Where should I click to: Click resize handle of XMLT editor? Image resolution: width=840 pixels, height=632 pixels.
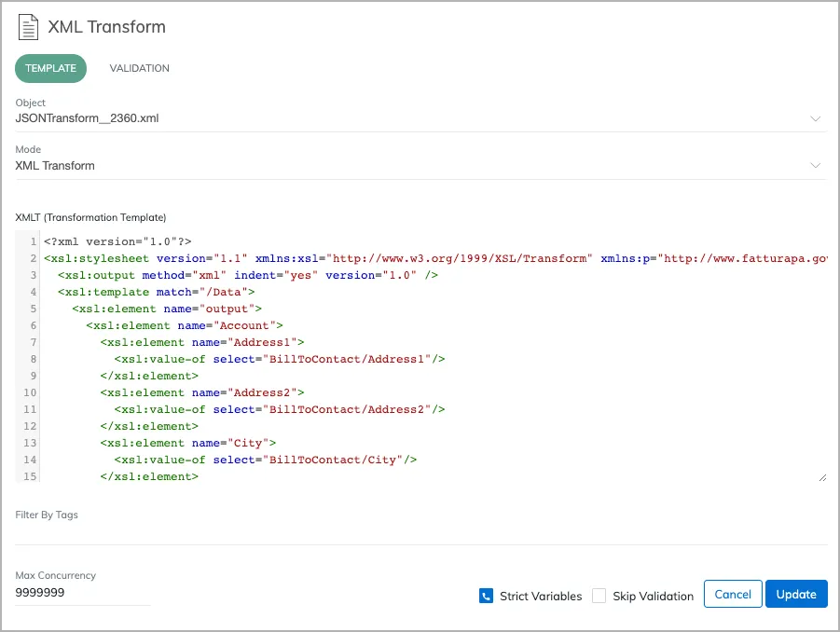[x=822, y=477]
